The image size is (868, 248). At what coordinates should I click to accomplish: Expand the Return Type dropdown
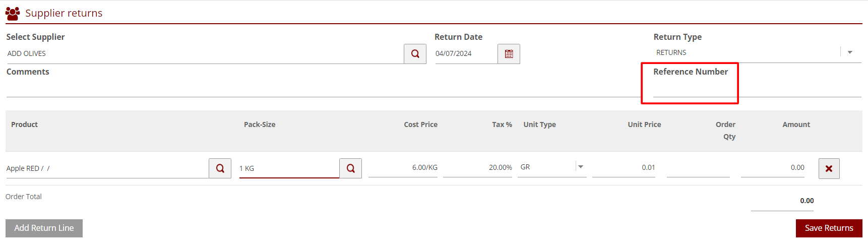(x=850, y=52)
